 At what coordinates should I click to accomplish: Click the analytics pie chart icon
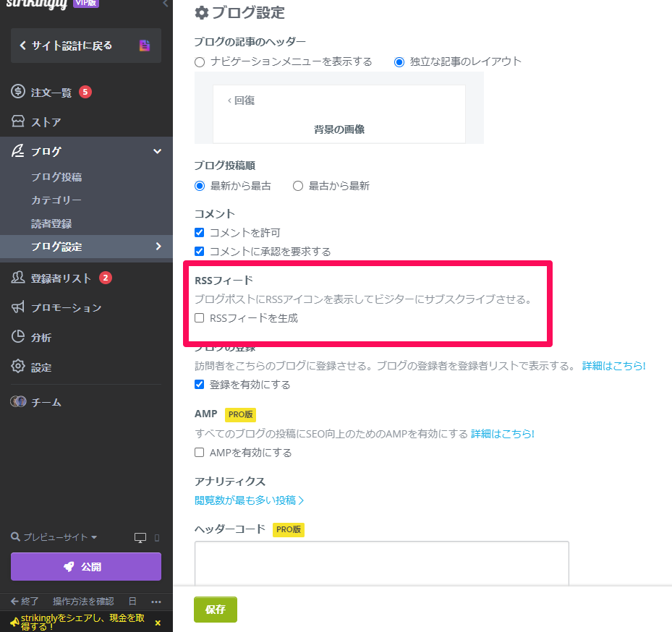pyautogui.click(x=18, y=337)
